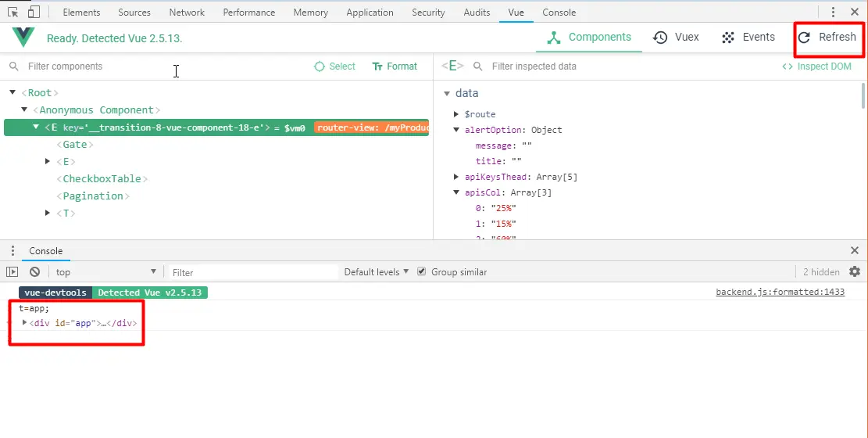This screenshot has height=438, width=868.
Task: Click the Refresh button in Vue panel
Action: (829, 37)
